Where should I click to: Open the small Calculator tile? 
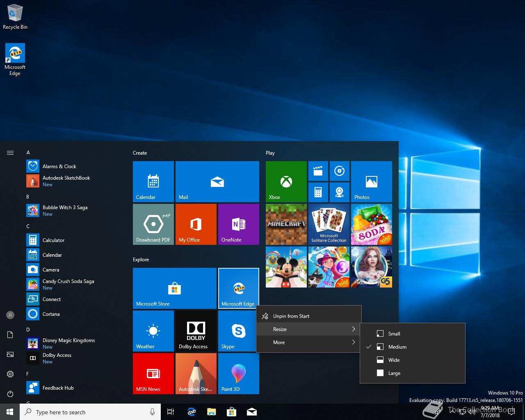[x=318, y=192]
